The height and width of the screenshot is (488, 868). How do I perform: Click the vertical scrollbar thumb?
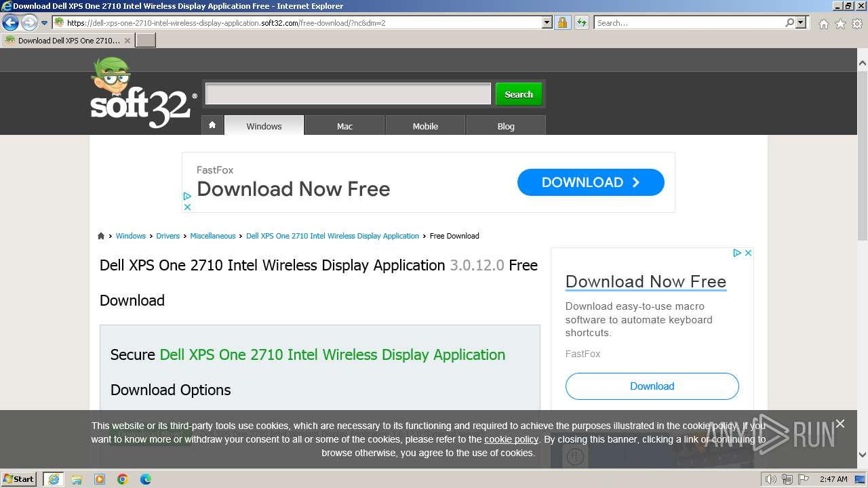pyautogui.click(x=862, y=155)
